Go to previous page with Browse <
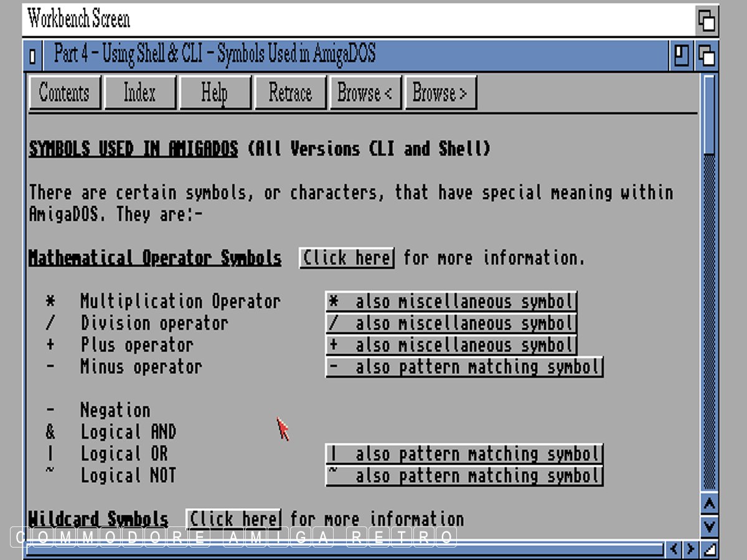Image resolution: width=747 pixels, height=560 pixels. (x=365, y=93)
